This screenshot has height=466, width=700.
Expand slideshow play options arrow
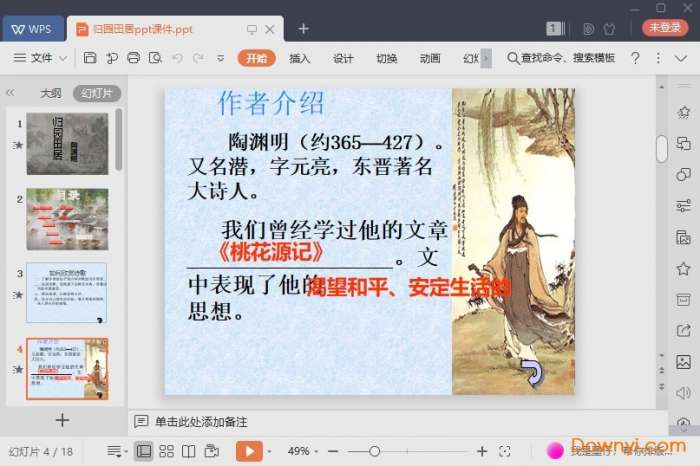[x=269, y=452]
